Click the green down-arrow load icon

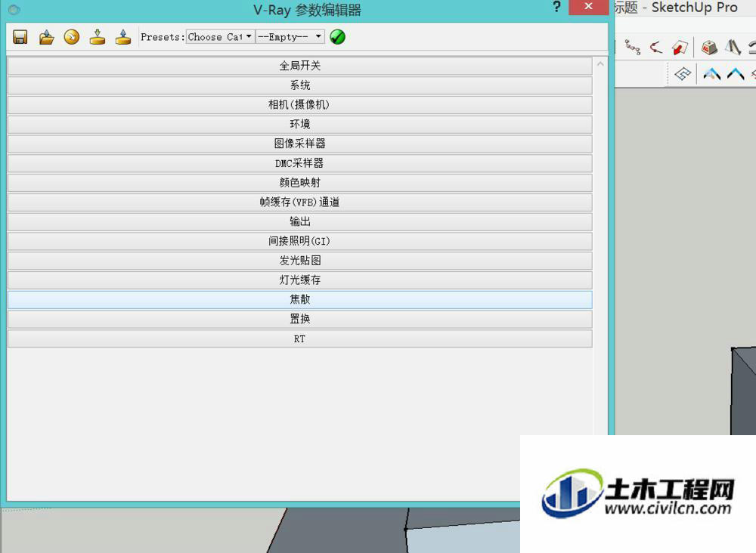coord(98,37)
